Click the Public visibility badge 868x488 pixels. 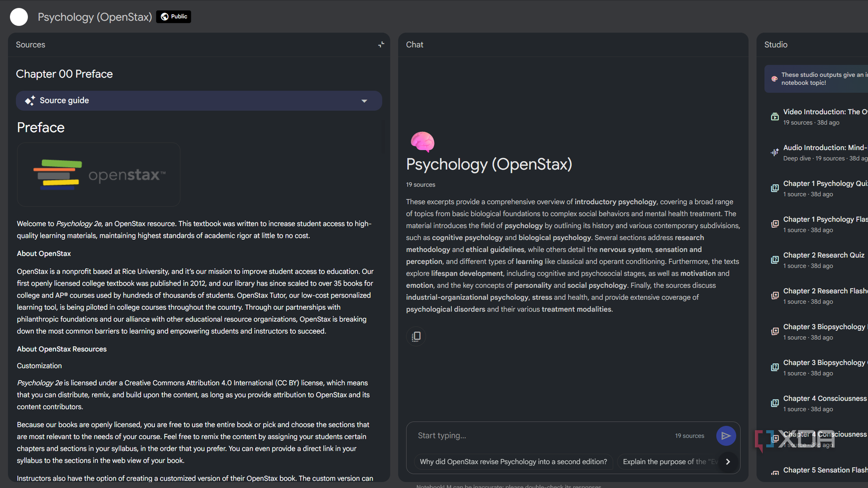pyautogui.click(x=174, y=17)
